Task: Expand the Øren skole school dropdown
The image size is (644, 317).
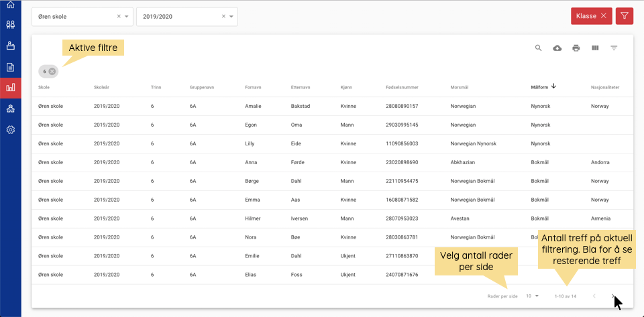Action: [x=127, y=16]
